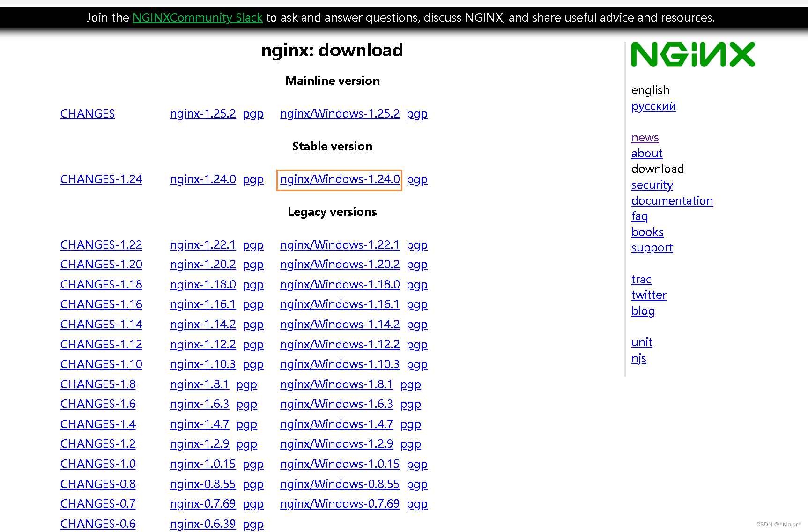Viewport: 808px width, 532px height.
Task: Open CHANGES-1.14 link
Action: click(x=101, y=325)
